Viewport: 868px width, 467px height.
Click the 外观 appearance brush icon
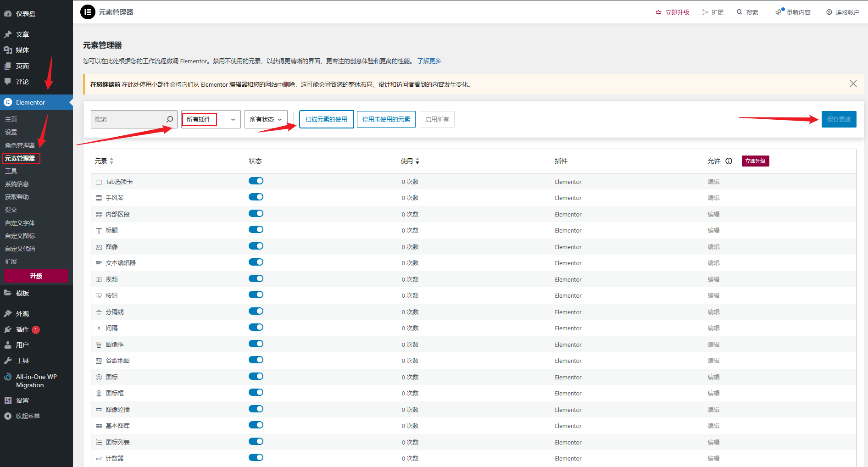coord(8,314)
